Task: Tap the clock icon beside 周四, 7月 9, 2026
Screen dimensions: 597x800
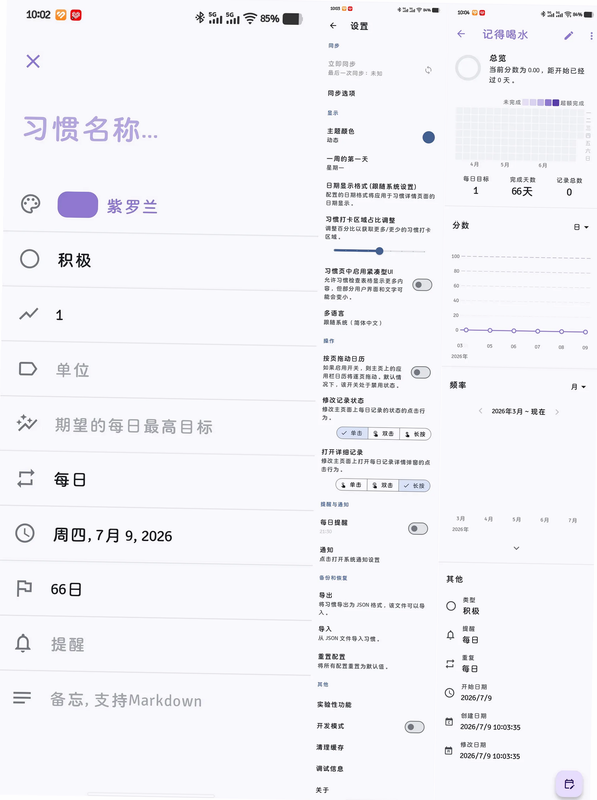Action: point(24,533)
